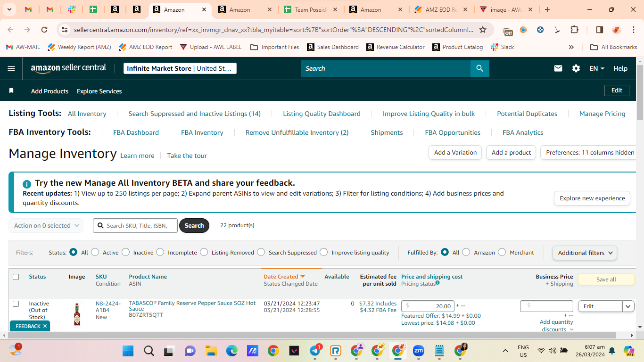Expand the Edit button arrow for TABASCO row
644x362 pixels.
point(628,306)
